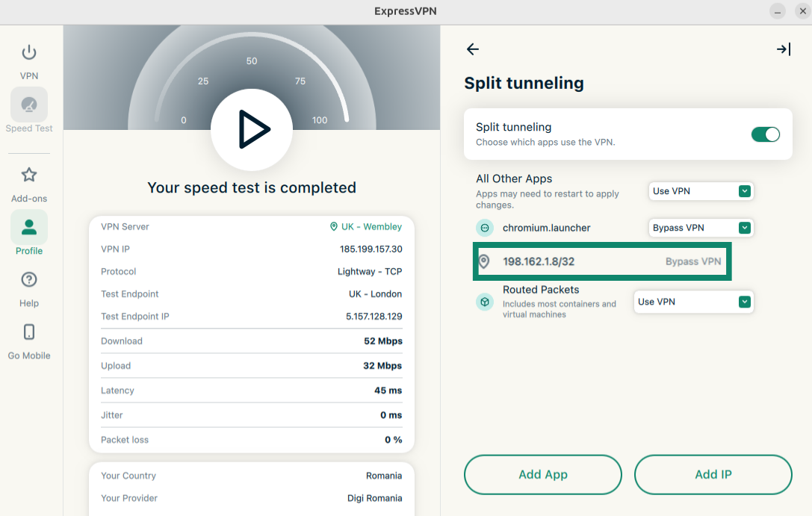Click the UK - Wembley server link
Screen dimensions: 812x516
366,227
